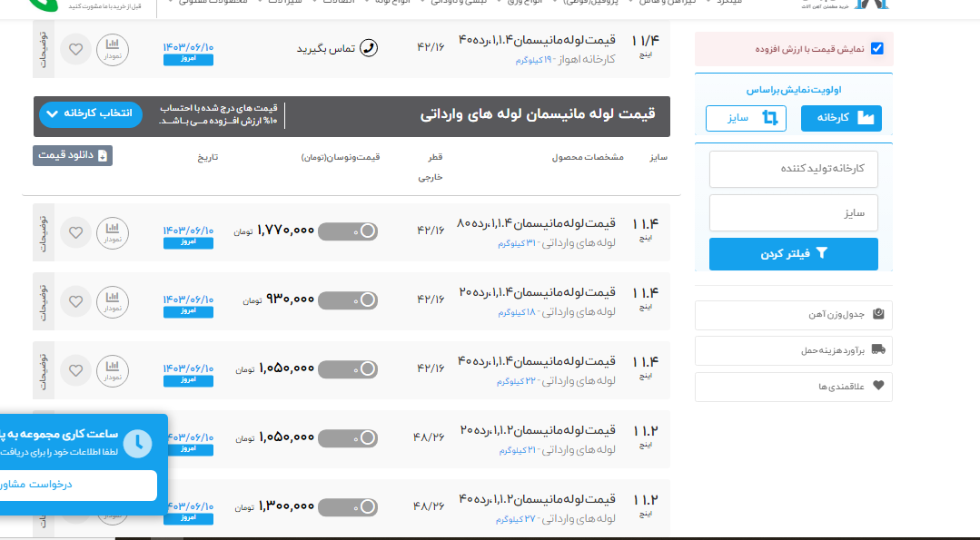Favorite the Ahvaz factory (کارخانه اهواز) pipe row
This screenshot has height=540, width=980.
pos(76,48)
